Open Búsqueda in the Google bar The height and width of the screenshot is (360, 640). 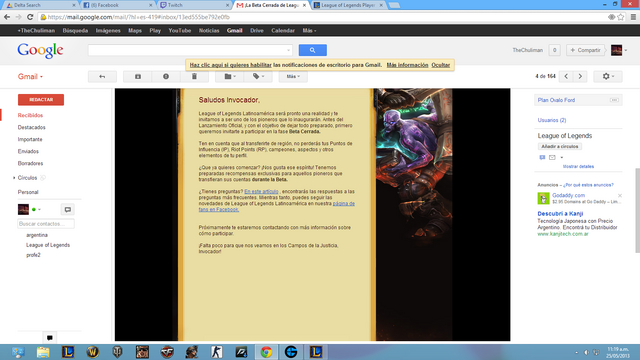tap(75, 31)
